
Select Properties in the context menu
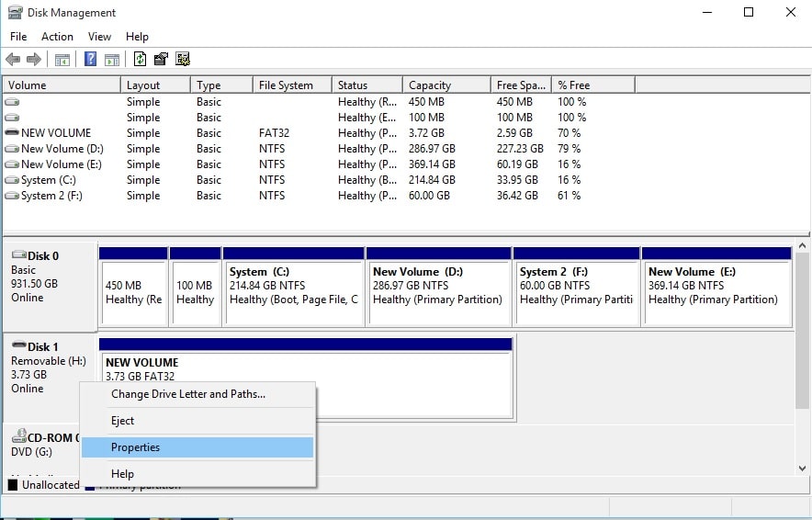coord(197,447)
